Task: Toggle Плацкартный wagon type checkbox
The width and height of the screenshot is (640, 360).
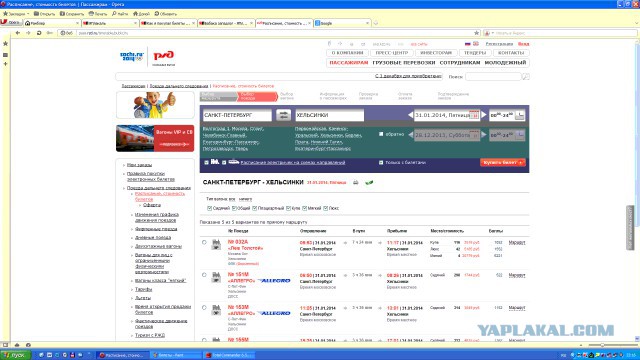Action: coord(254,208)
